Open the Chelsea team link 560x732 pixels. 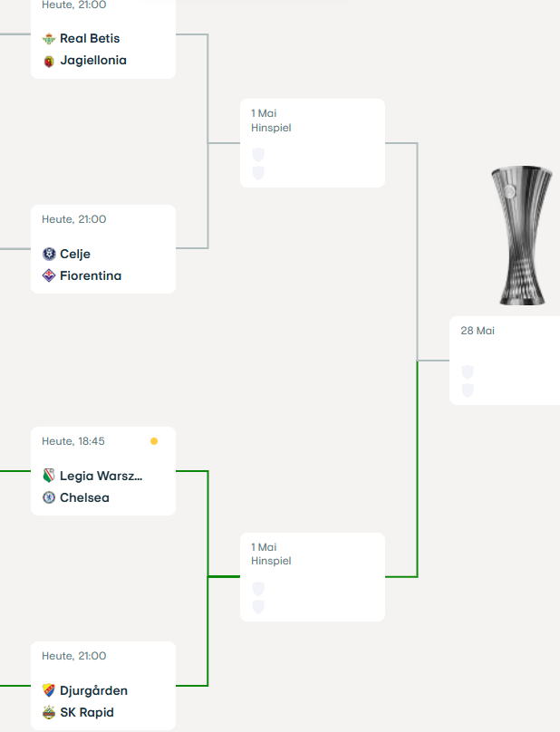[84, 497]
